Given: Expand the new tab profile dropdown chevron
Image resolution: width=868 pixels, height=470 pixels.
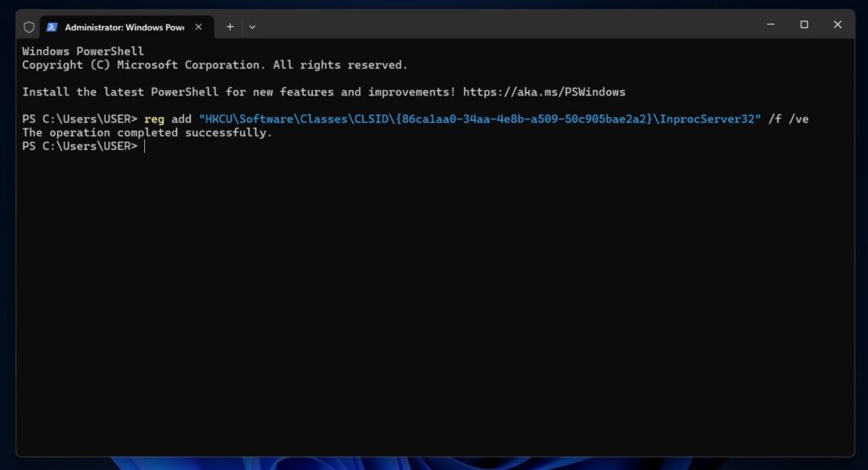Looking at the screenshot, I should click(x=252, y=26).
